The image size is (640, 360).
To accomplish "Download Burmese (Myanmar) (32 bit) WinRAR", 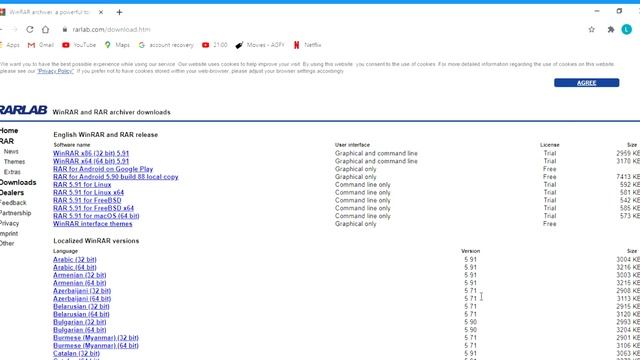I will pos(96,338).
